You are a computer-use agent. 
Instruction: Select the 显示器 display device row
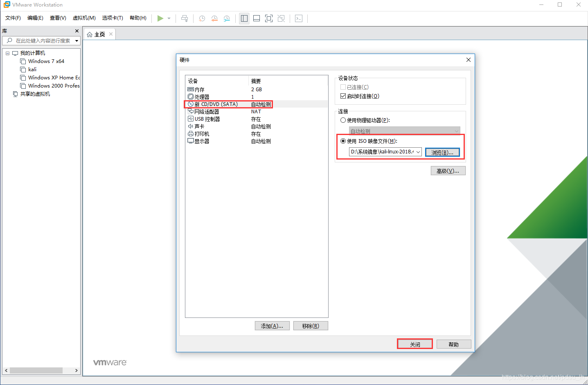257,141
